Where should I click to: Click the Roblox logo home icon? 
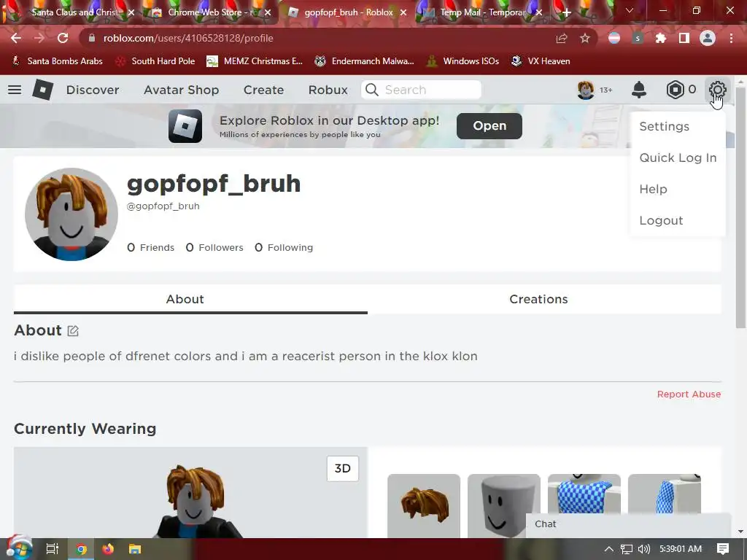(x=42, y=90)
